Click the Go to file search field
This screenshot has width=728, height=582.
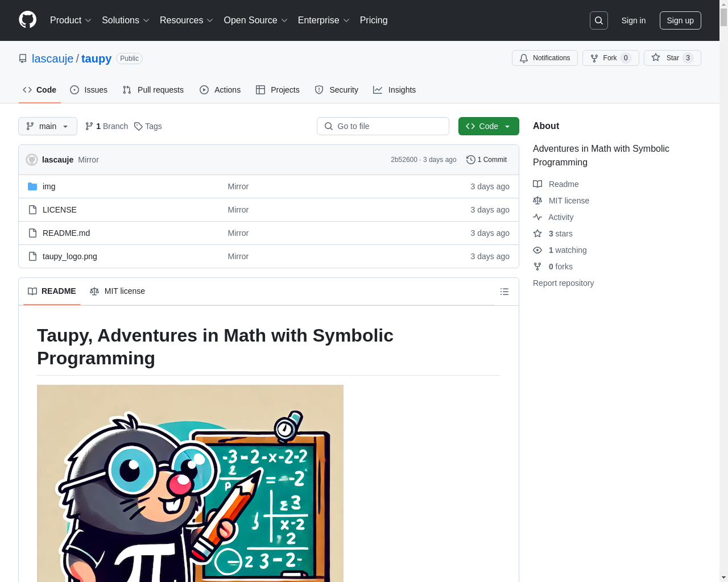click(x=383, y=126)
